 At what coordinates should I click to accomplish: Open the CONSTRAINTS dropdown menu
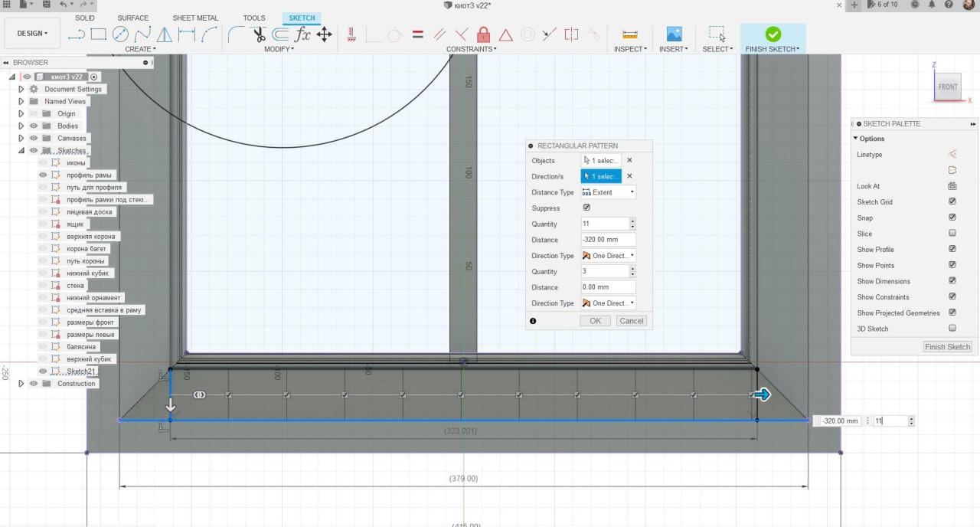click(x=472, y=49)
